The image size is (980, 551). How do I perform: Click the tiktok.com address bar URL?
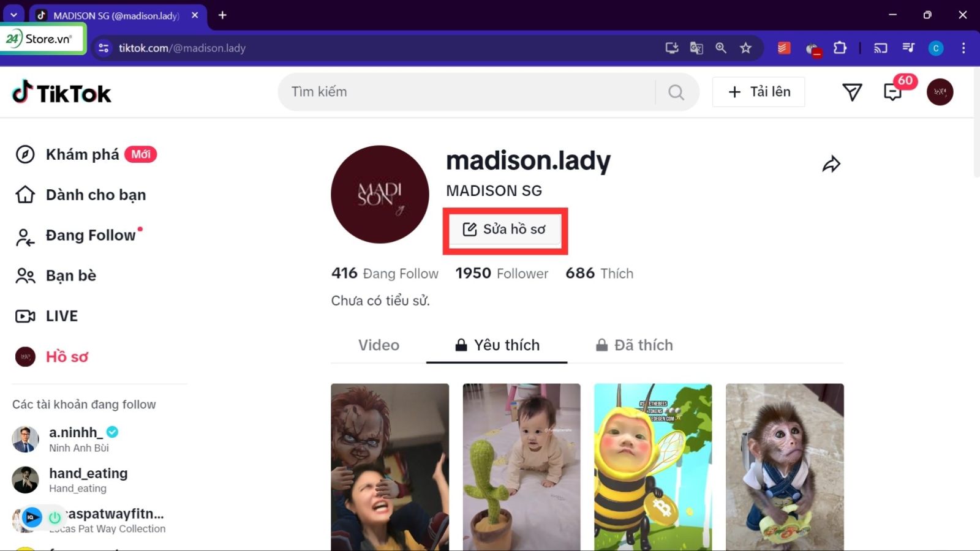coord(182,48)
